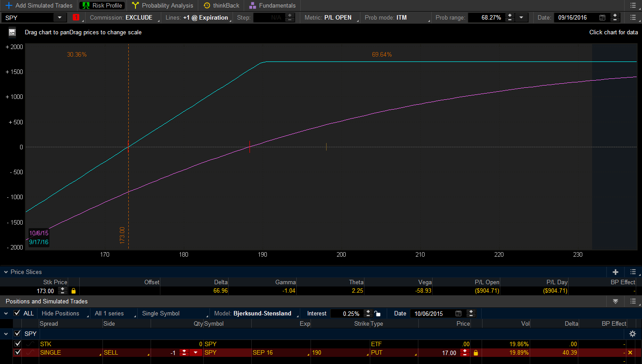Viewport: 642px width, 364px height.
Task: Open the toolbar settings list menu icon
Action: click(x=633, y=17)
